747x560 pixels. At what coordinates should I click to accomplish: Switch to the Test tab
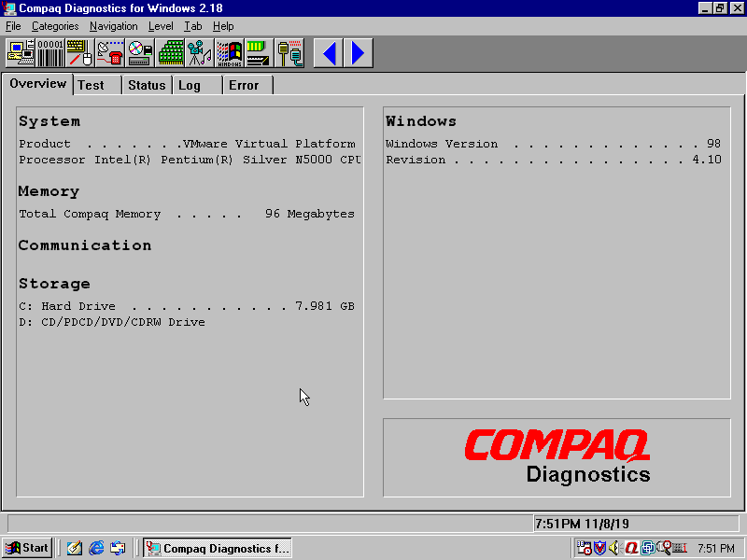click(98, 85)
